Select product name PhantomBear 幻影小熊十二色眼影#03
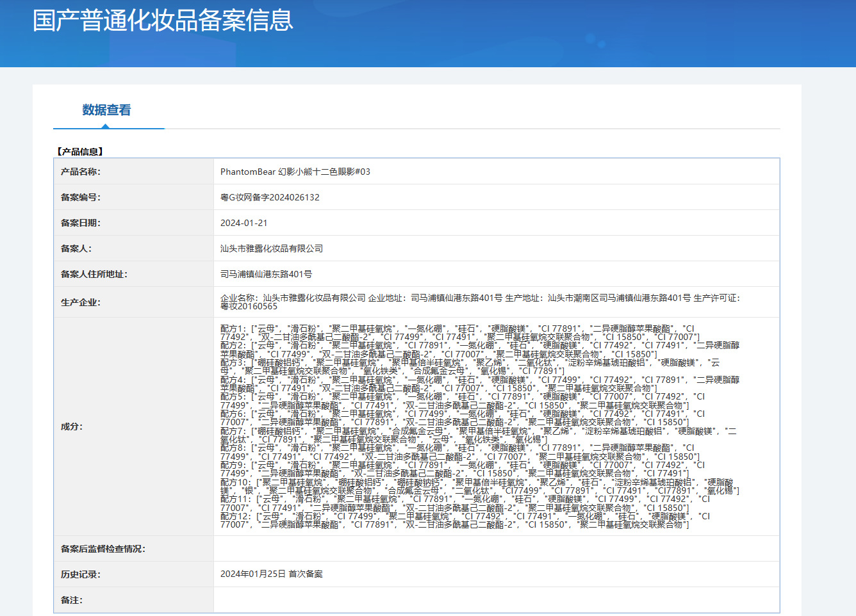 click(x=295, y=172)
